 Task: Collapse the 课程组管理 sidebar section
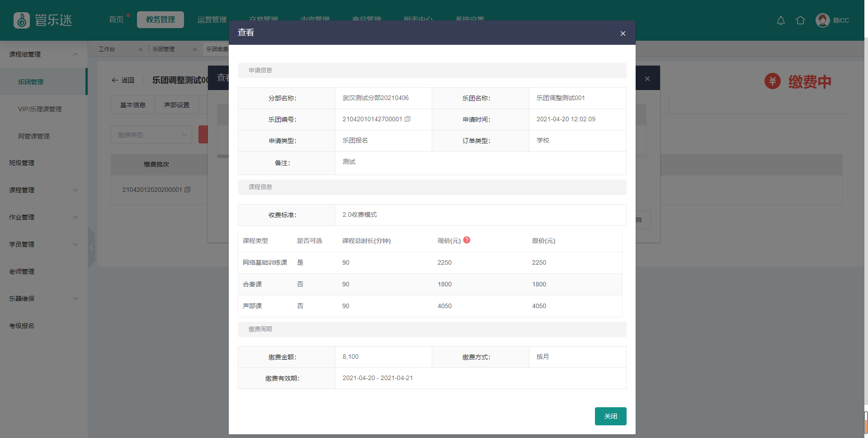coord(75,54)
